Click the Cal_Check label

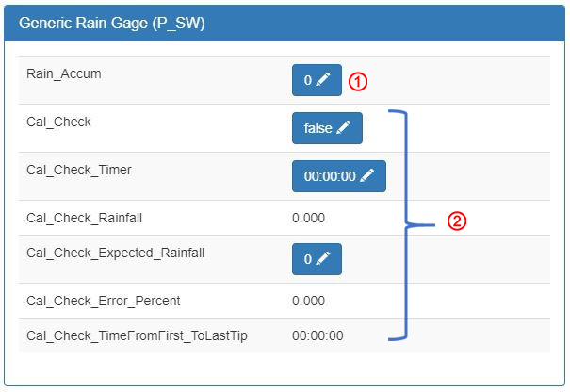pyautogui.click(x=58, y=122)
